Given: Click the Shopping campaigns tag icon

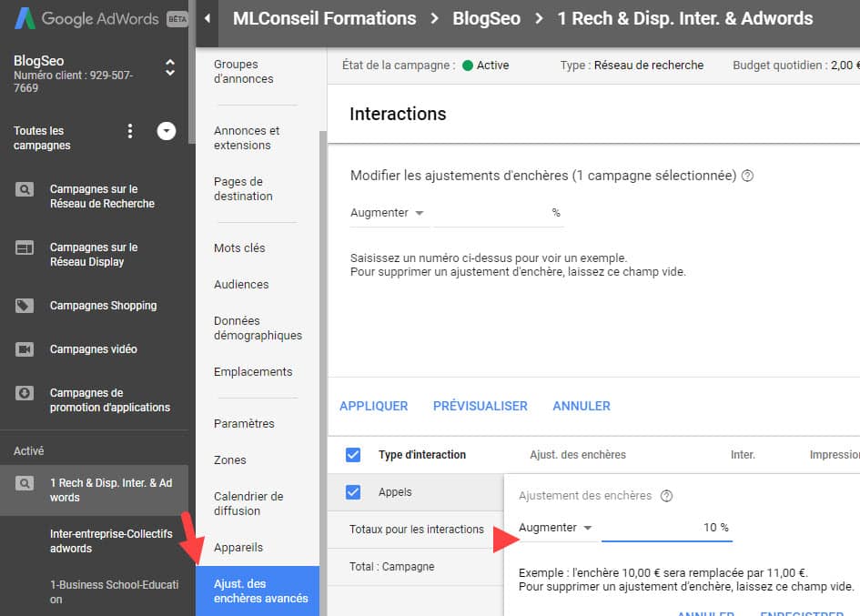Looking at the screenshot, I should pos(25,306).
